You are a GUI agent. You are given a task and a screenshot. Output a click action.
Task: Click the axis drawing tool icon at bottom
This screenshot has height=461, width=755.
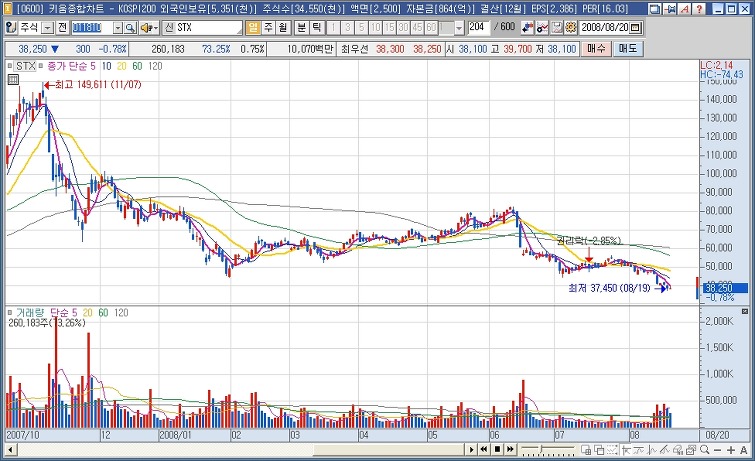pos(626,450)
